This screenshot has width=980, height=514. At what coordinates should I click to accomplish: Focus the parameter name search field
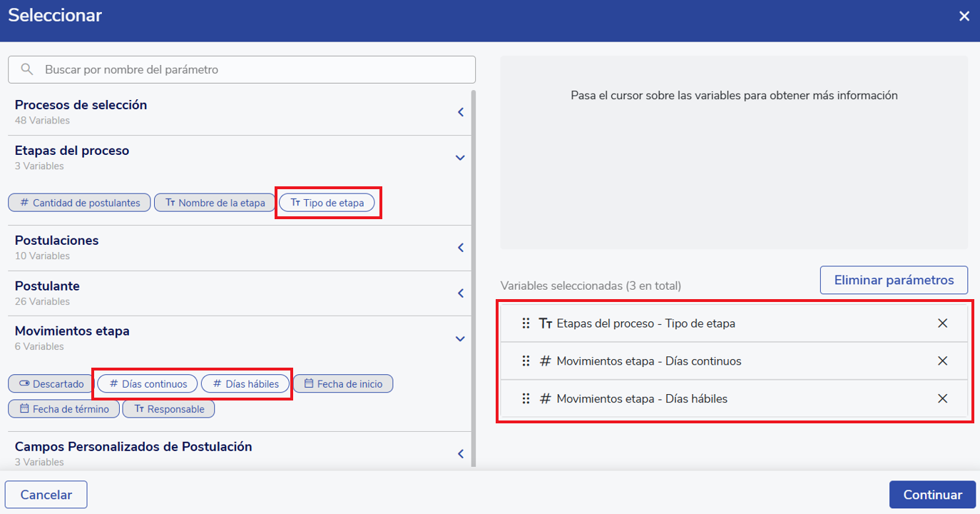(250, 70)
